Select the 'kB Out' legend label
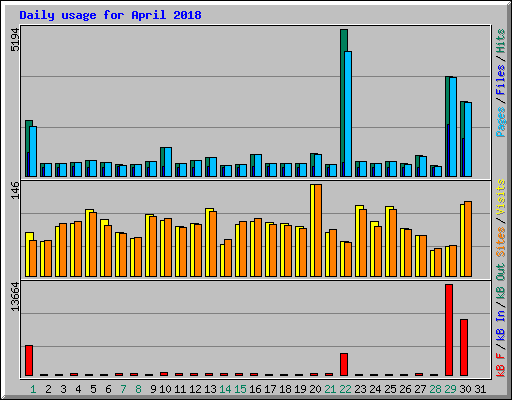Screen dimensions: 512x400 tap(500, 281)
